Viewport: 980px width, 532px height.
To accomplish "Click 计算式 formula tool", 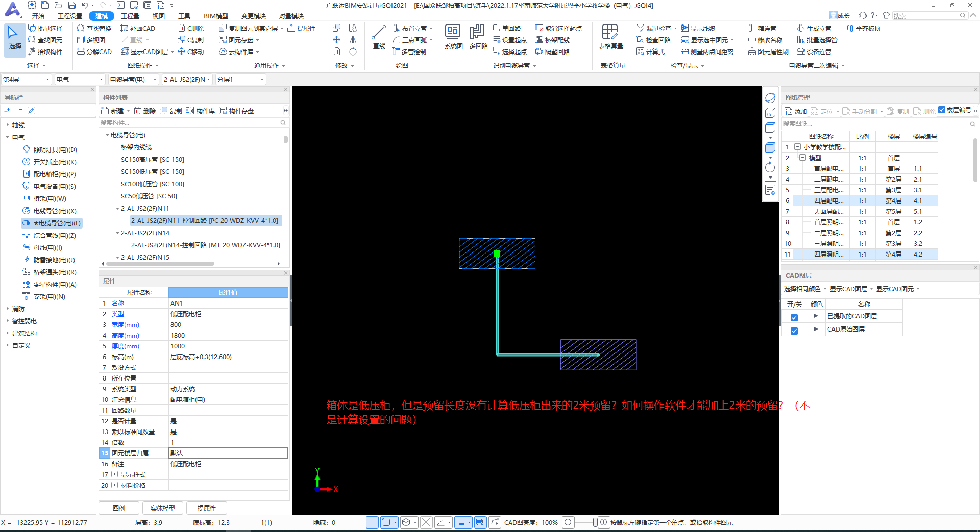I will click(650, 52).
